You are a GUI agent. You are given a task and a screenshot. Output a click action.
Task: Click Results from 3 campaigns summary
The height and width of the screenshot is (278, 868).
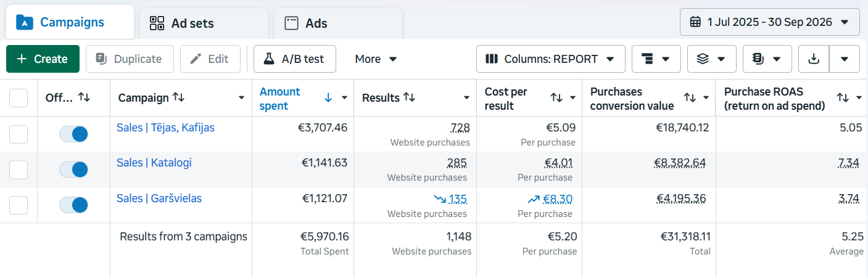[183, 237]
